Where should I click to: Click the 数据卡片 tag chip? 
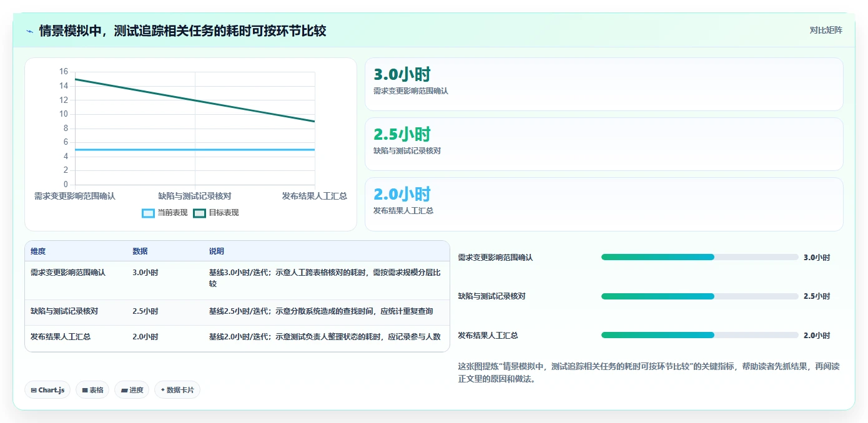[177, 390]
